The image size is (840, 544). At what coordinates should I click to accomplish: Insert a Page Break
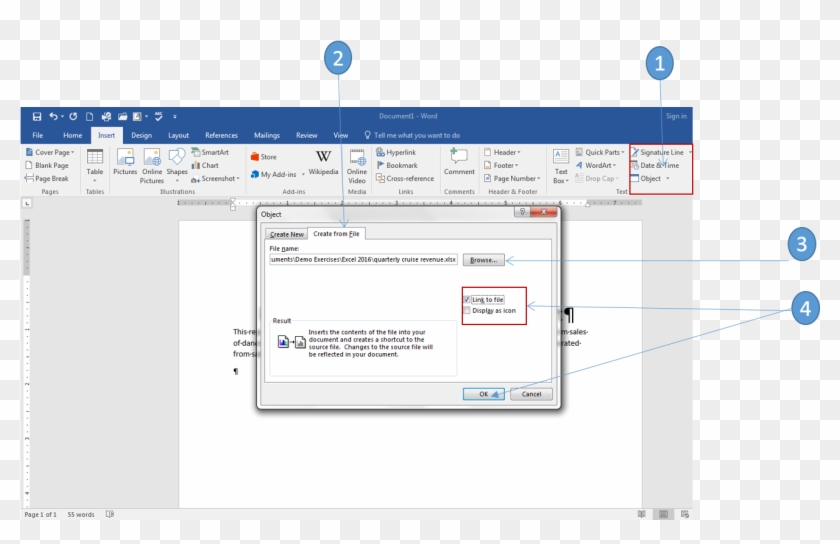[x=47, y=178]
